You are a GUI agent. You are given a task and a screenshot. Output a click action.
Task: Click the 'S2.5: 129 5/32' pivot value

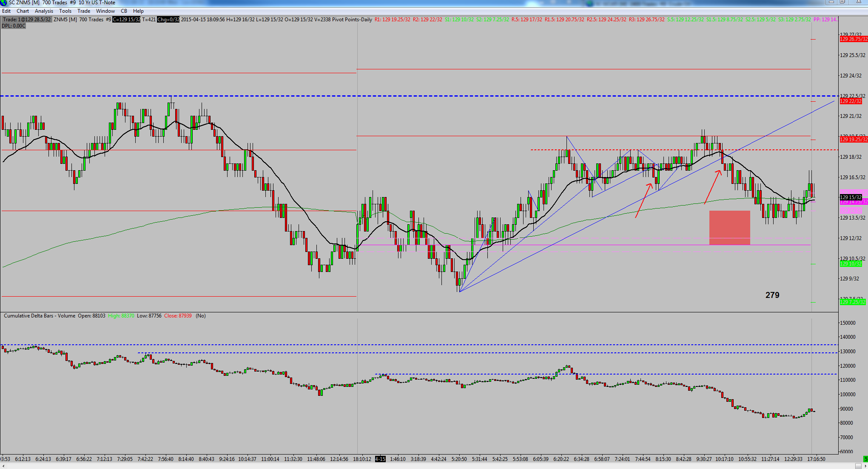click(x=761, y=20)
